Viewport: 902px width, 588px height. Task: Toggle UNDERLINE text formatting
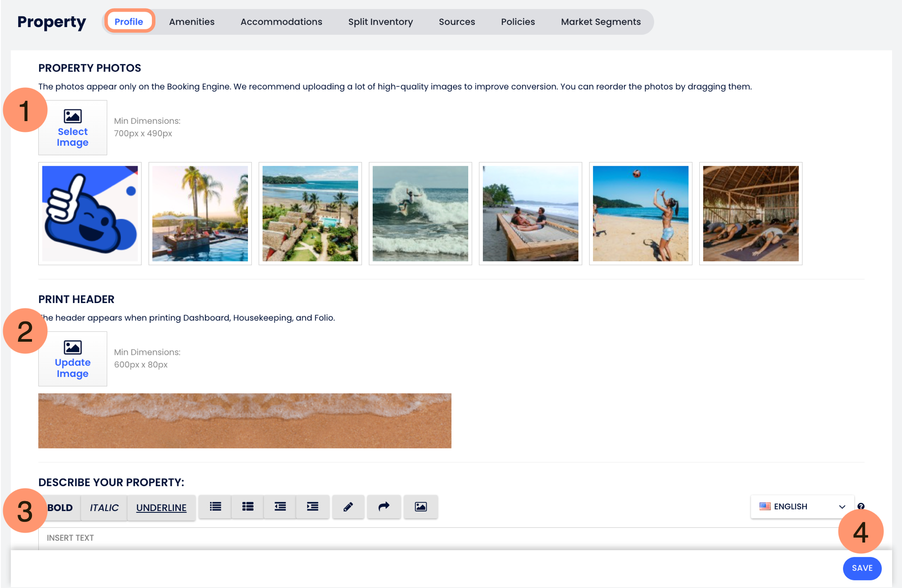click(161, 508)
